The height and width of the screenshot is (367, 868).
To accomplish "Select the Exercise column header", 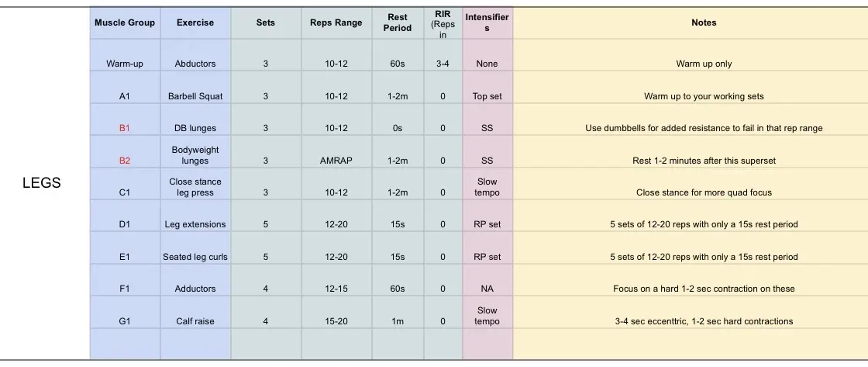I will pos(195,23).
